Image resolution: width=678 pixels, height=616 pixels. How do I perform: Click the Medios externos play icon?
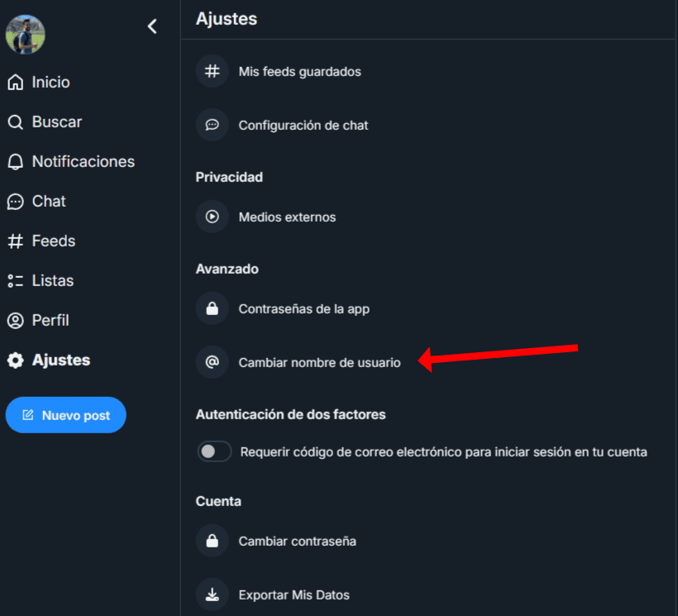click(212, 217)
